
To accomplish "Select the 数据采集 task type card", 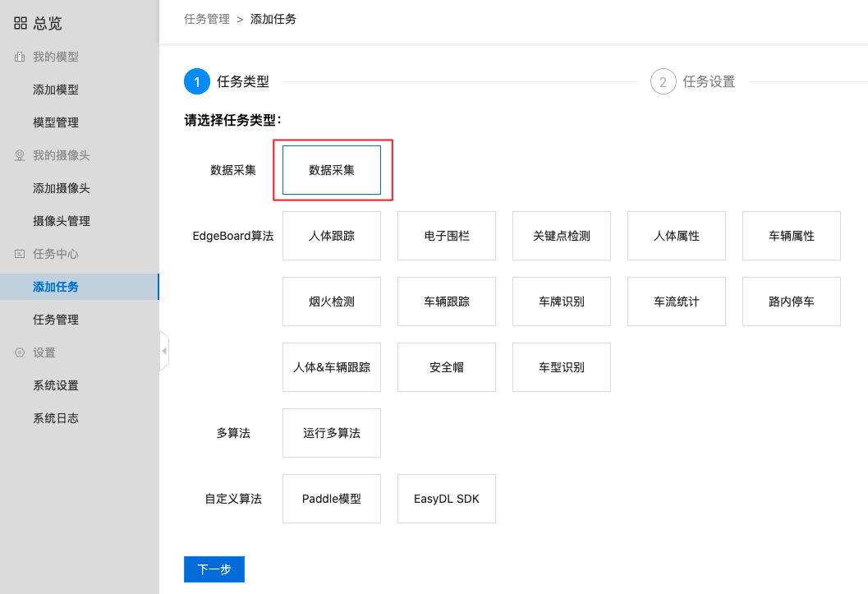I will pos(332,170).
